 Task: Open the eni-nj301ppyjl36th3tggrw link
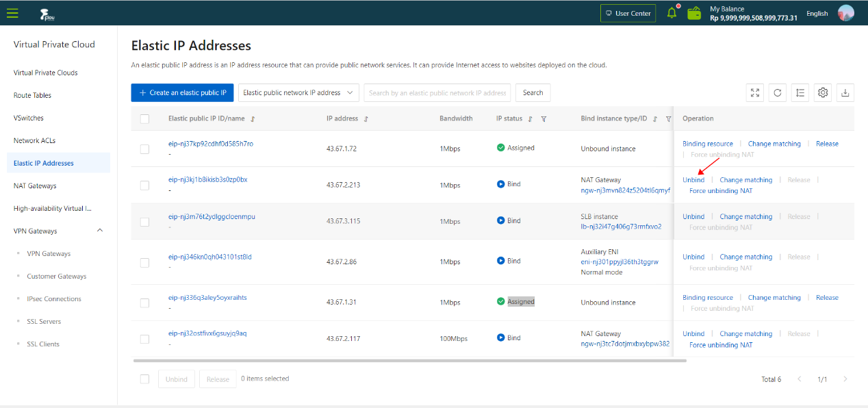(620, 262)
